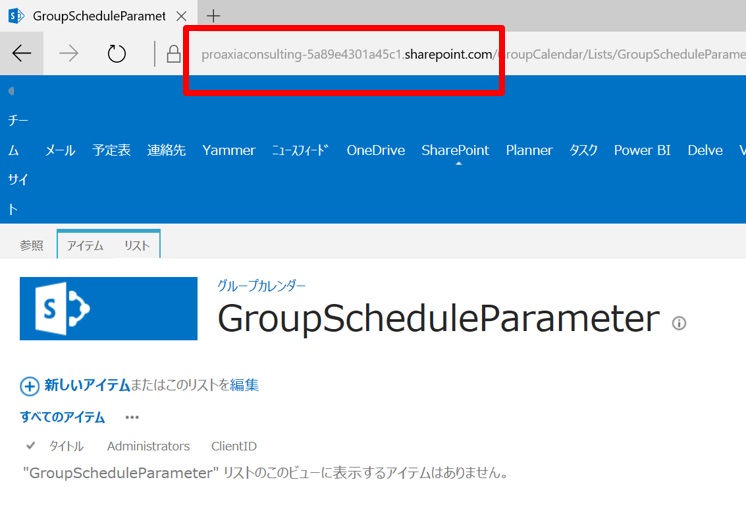This screenshot has width=746, height=521.
Task: Switch to the 参照 ribbon tab
Action: click(31, 246)
